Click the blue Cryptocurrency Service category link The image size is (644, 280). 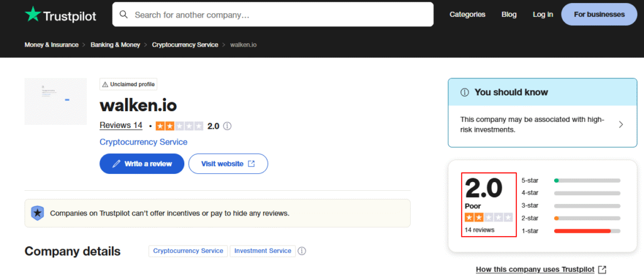click(143, 143)
